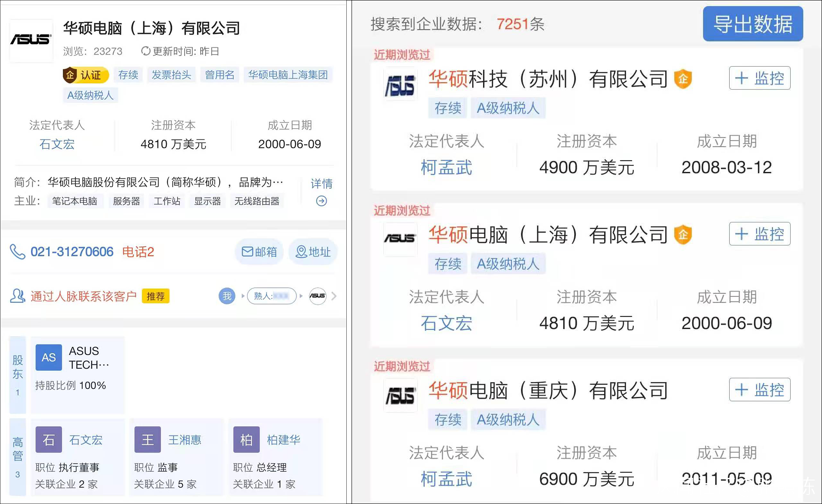Select the 无线路由器 business tag
The width and height of the screenshot is (822, 504).
(x=257, y=201)
